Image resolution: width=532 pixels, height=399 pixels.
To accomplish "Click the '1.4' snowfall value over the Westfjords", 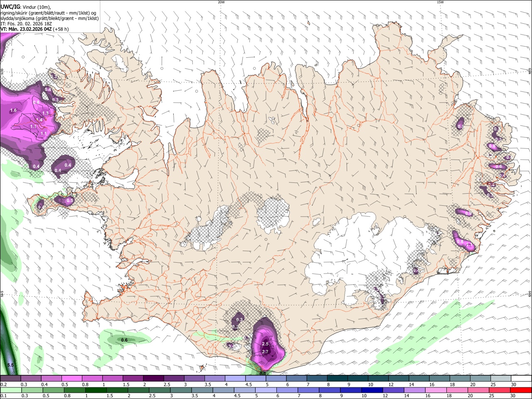I will [39, 119].
